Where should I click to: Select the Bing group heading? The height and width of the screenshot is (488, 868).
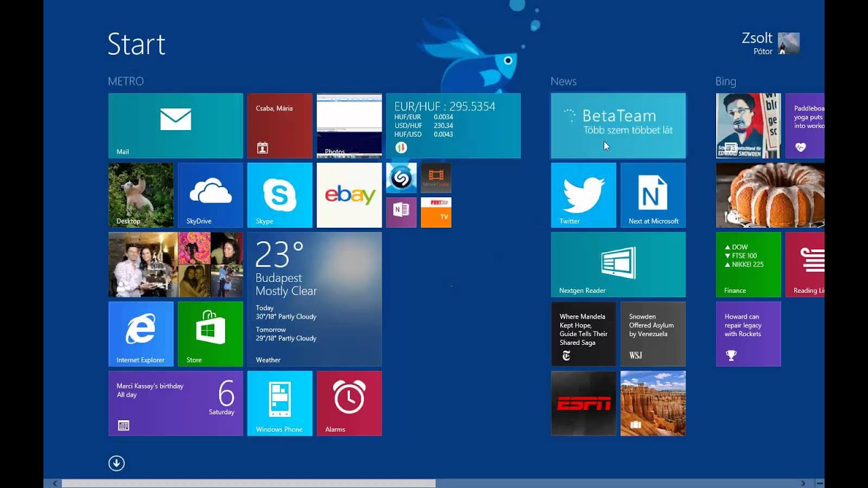coord(726,81)
